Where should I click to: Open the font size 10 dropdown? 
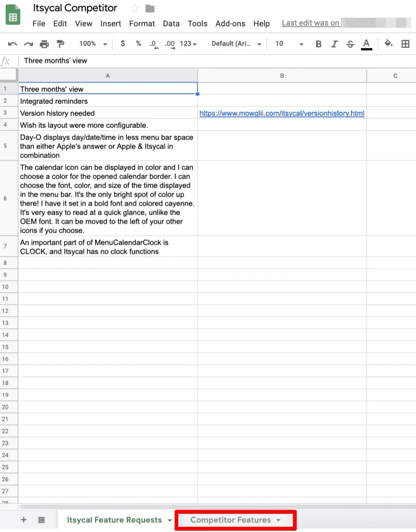[x=289, y=44]
